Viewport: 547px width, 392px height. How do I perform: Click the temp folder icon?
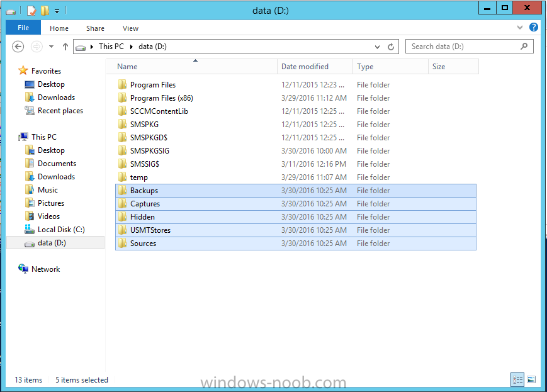(122, 177)
